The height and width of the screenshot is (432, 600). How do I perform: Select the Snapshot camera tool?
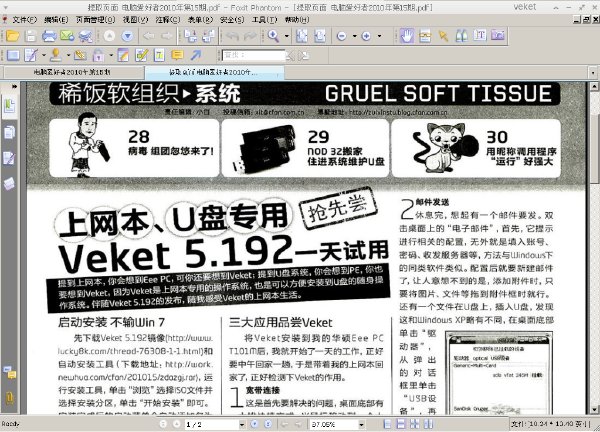coord(498,36)
